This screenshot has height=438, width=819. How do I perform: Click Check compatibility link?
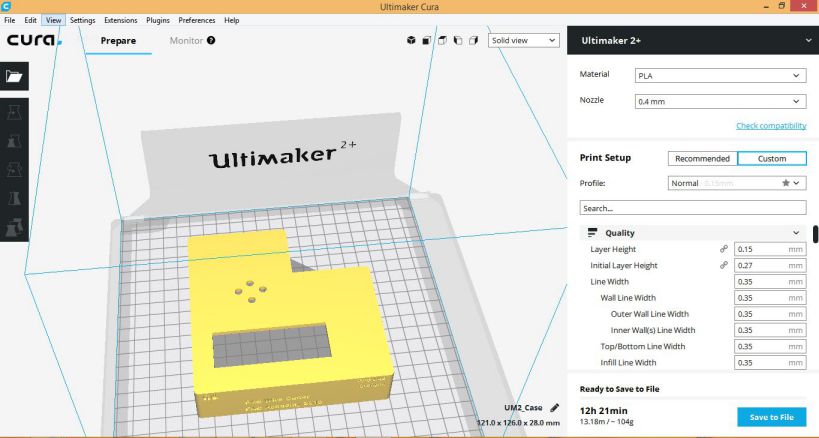pos(771,126)
